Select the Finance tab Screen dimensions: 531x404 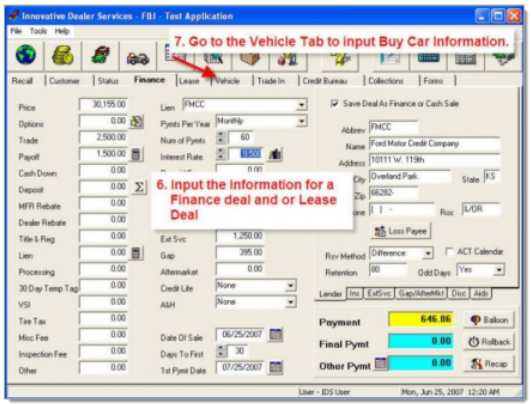coord(149,80)
